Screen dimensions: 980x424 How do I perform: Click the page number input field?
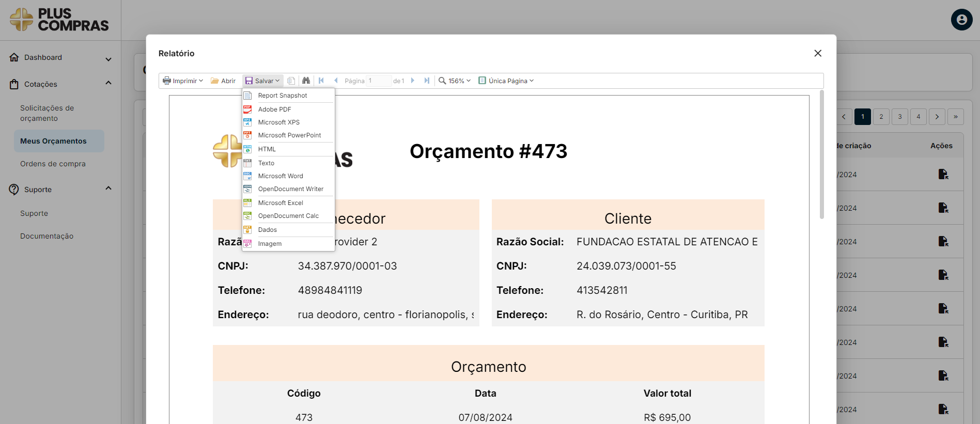pyautogui.click(x=378, y=81)
